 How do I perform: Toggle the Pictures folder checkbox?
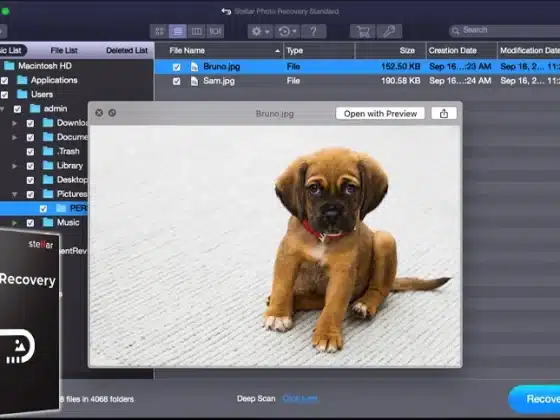30,195
